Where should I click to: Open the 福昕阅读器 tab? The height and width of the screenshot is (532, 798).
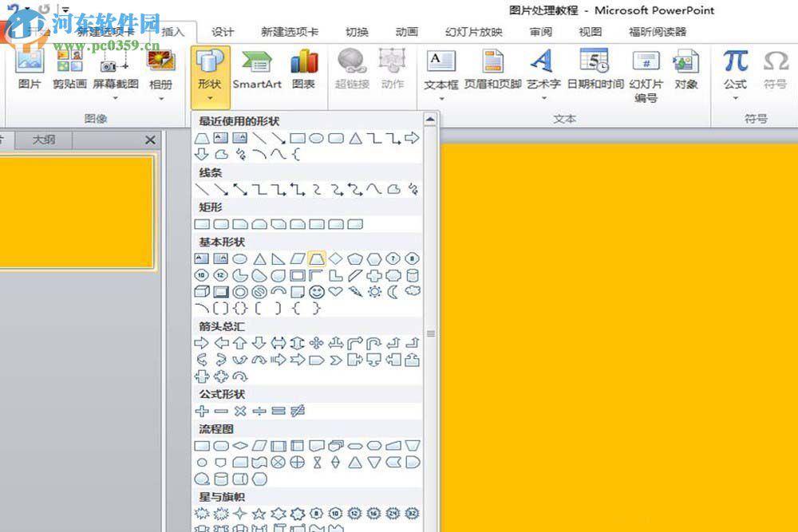click(x=658, y=32)
